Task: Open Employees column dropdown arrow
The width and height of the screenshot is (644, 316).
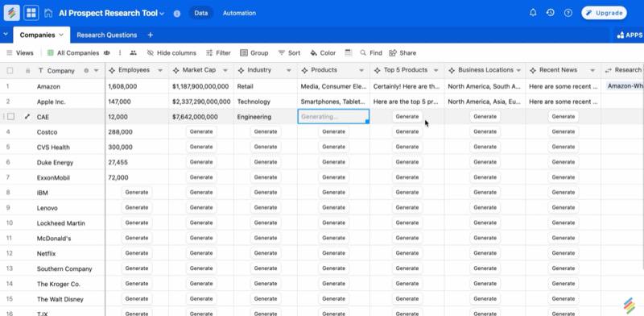Action: 160,71
